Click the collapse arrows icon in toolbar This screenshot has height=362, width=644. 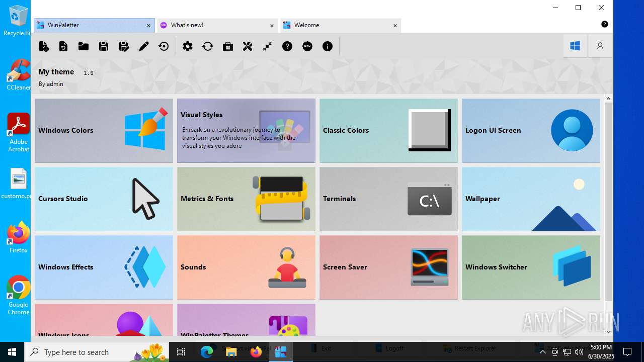[x=267, y=46]
